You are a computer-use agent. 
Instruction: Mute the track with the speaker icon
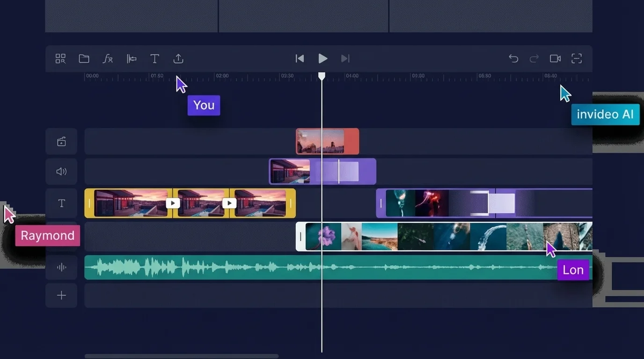coord(61,171)
